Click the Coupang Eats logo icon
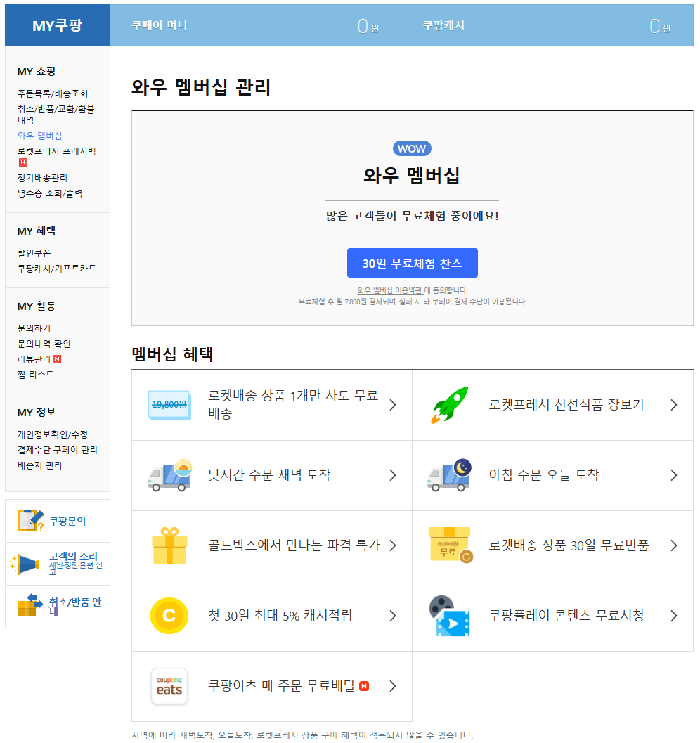The height and width of the screenshot is (743, 700). click(x=169, y=686)
